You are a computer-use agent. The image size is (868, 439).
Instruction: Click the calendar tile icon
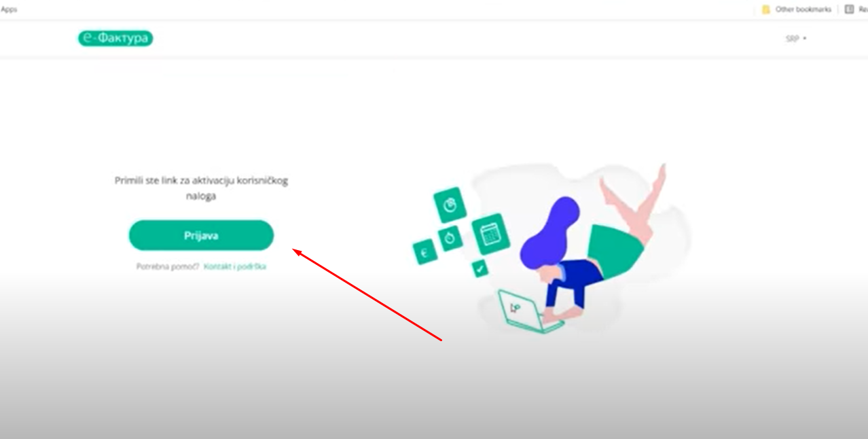click(490, 234)
